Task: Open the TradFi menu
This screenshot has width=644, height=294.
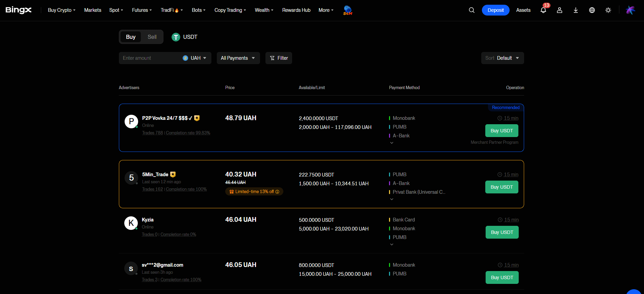Action: (172, 10)
